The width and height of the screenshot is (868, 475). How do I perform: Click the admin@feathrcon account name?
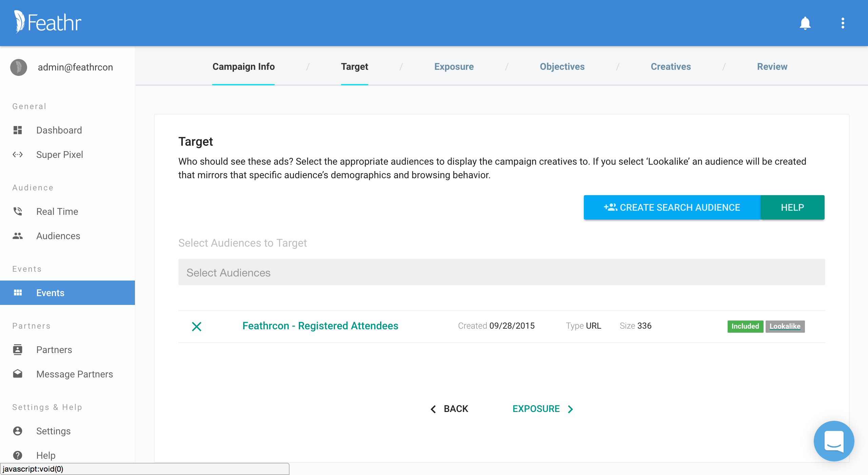click(x=75, y=67)
